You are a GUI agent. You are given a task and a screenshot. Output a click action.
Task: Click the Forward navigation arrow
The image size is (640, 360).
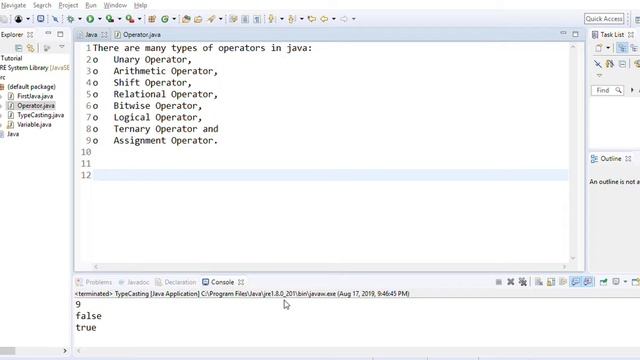(344, 19)
